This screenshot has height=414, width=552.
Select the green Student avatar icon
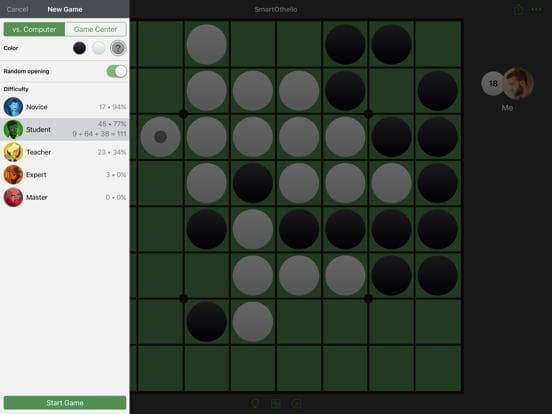pos(13,130)
